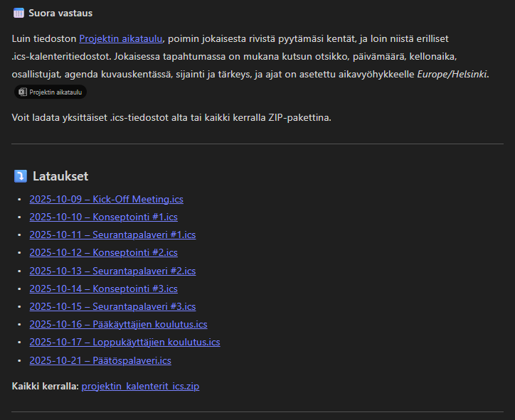Open the Projektin aikataulu source chip
The image size is (515, 420).
click(x=50, y=92)
